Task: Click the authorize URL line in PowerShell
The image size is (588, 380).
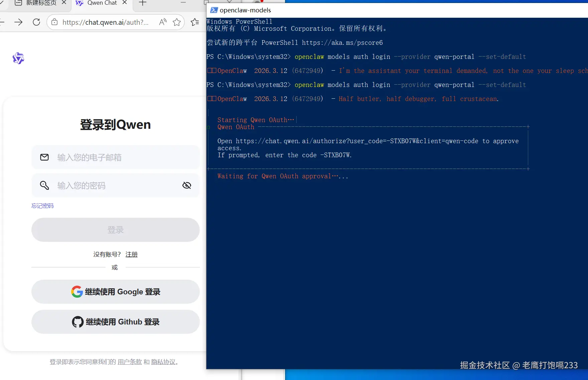Action: [x=368, y=141]
